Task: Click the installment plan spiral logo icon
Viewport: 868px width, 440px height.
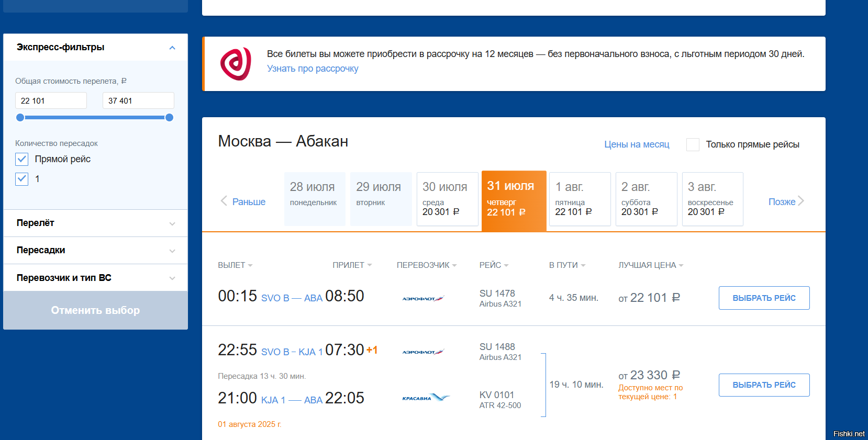Action: coord(236,64)
